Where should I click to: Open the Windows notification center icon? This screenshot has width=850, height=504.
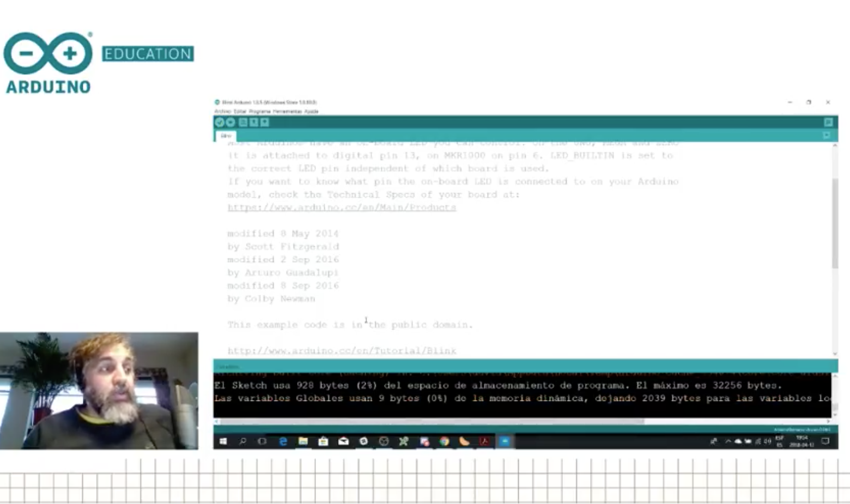[x=825, y=441]
